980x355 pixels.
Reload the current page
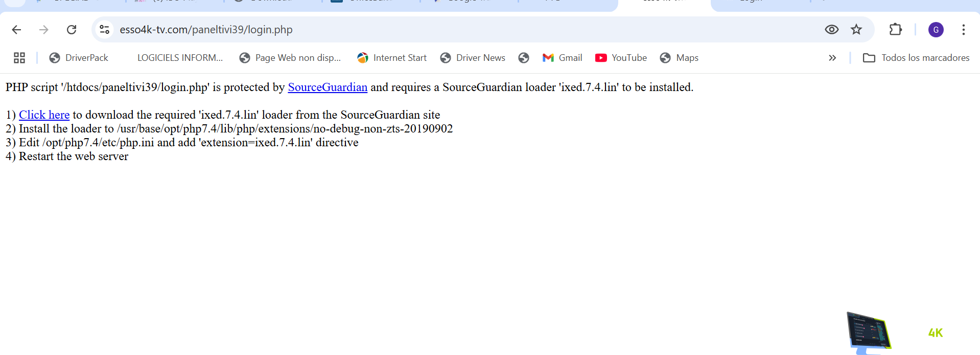(72, 30)
